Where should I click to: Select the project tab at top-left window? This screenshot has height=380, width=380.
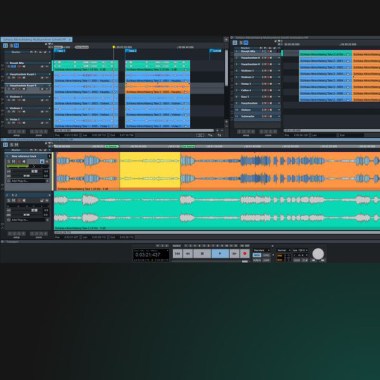click(36, 39)
